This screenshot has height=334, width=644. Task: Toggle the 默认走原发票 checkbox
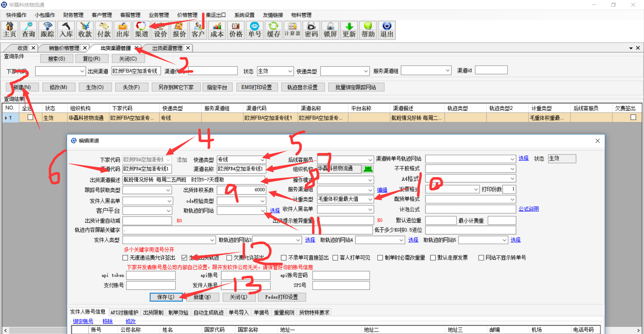click(x=433, y=258)
